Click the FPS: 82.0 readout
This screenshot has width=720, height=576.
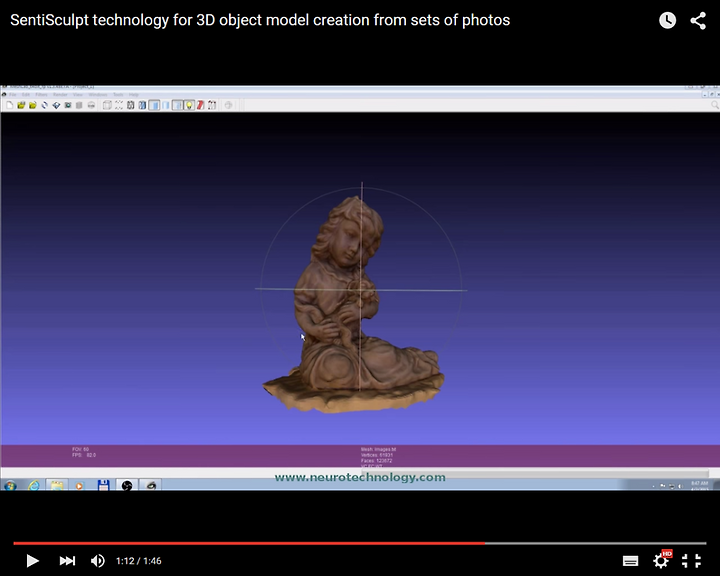[x=84, y=455]
